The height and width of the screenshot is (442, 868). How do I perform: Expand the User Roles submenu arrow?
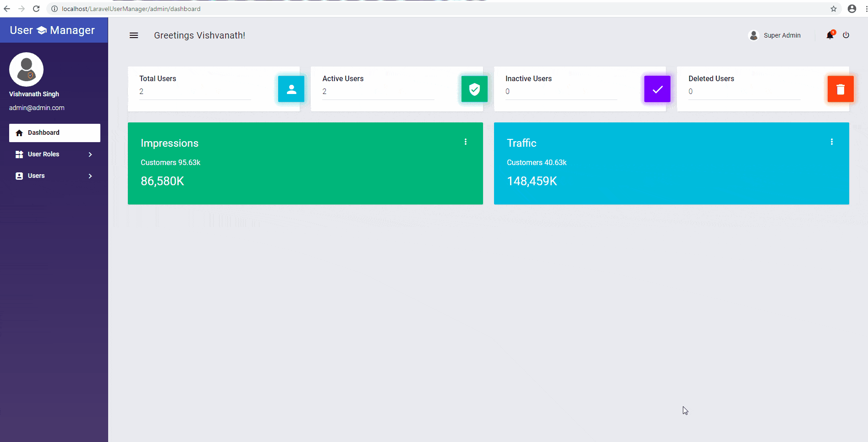pyautogui.click(x=90, y=155)
